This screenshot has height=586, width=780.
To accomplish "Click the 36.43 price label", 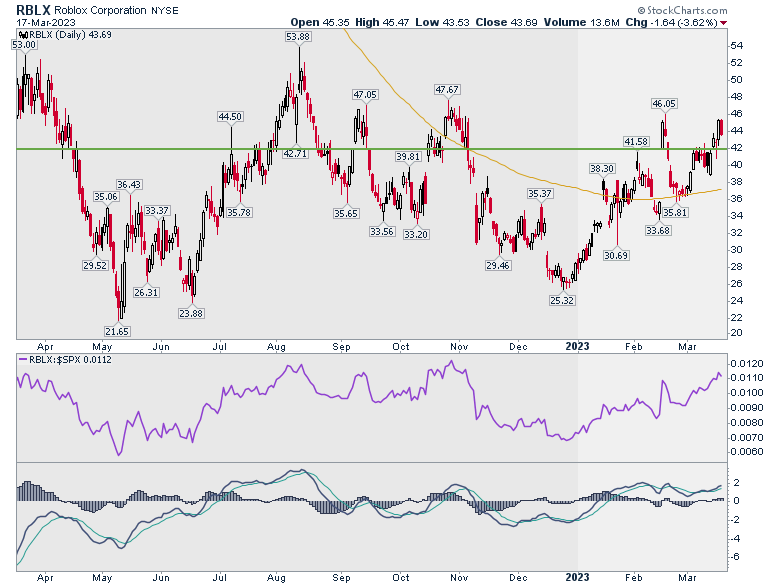I will 129,185.
